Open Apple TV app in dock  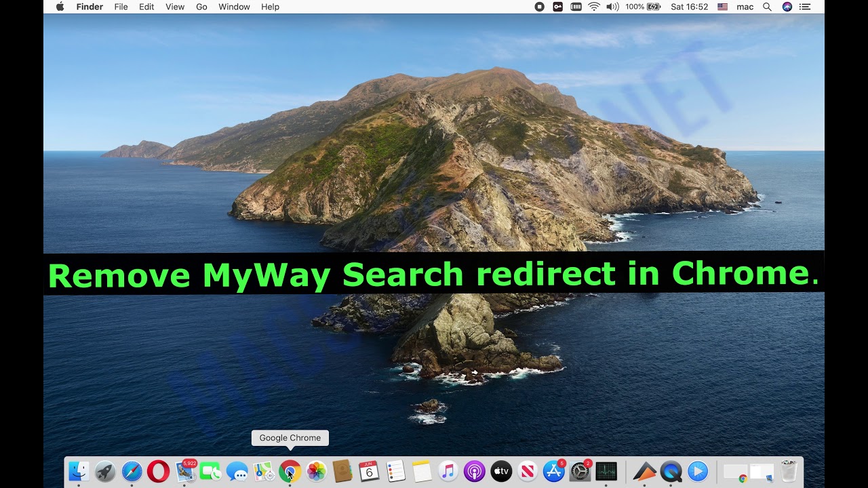click(x=501, y=471)
